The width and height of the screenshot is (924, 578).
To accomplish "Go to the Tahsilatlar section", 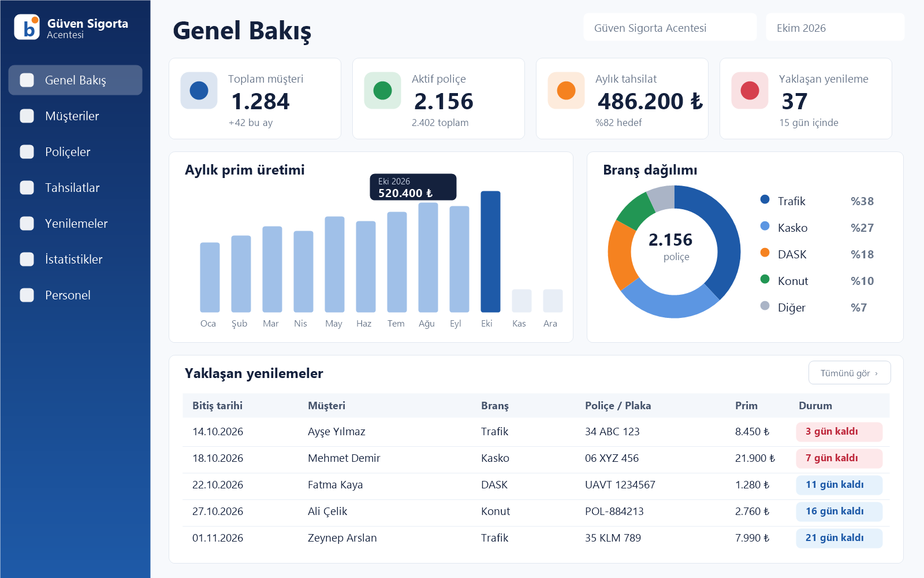I will pos(76,188).
